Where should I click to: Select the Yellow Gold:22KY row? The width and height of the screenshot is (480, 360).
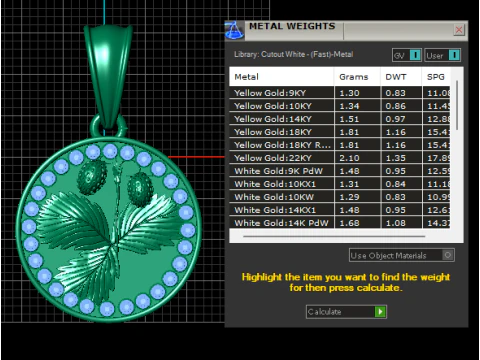coord(340,158)
